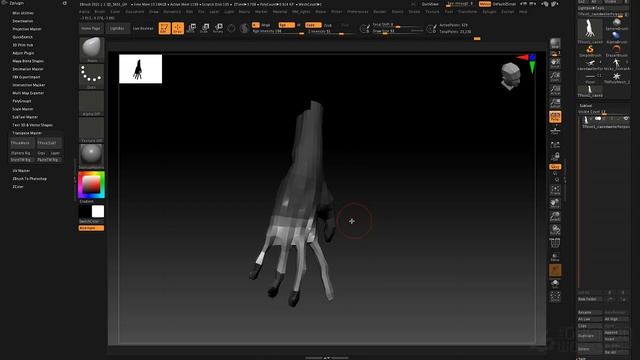Open the Document menu
This screenshot has height=360, width=640.
pos(135,12)
